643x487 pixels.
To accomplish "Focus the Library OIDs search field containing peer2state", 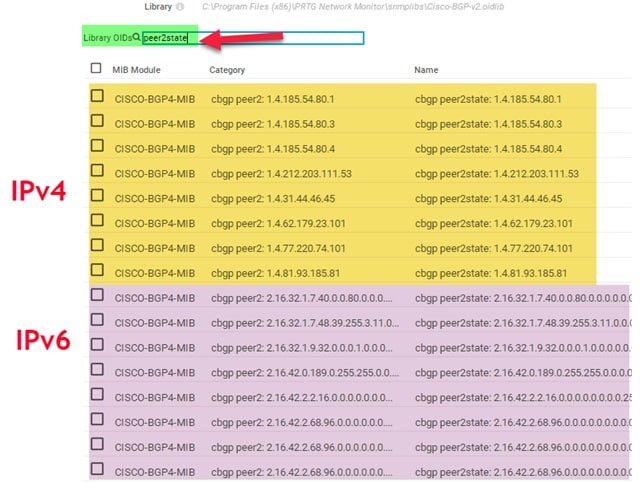I will tap(253, 38).
